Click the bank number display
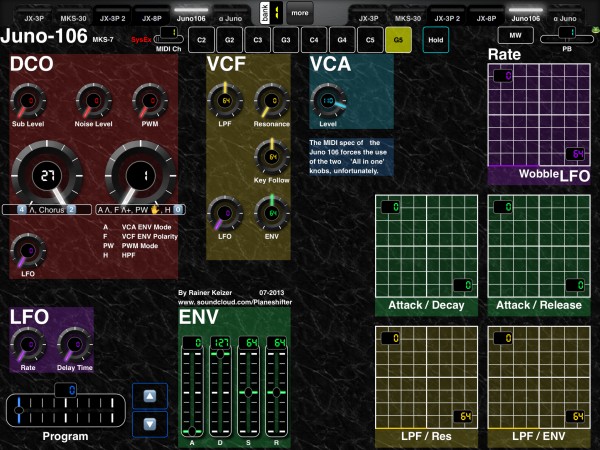 tap(276, 13)
